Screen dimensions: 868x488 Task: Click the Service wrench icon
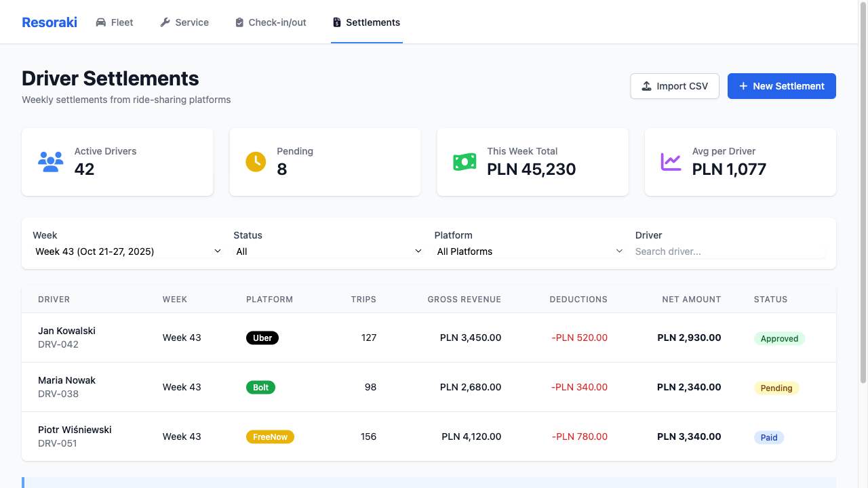point(165,22)
